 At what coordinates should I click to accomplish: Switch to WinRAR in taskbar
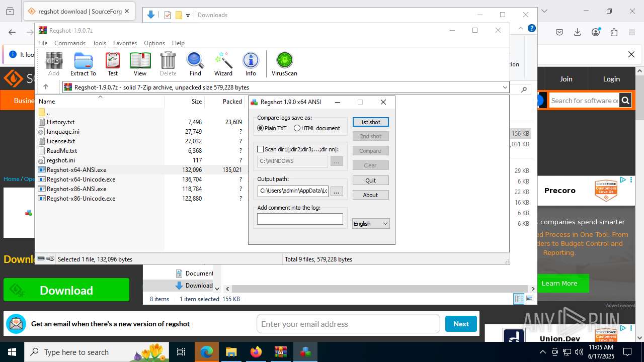280,352
